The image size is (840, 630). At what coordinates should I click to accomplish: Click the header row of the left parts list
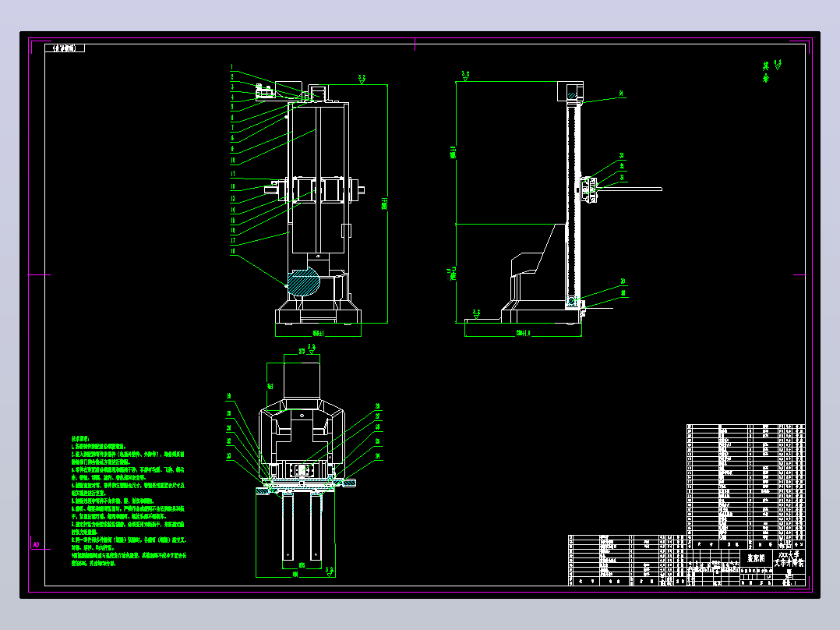[627, 581]
